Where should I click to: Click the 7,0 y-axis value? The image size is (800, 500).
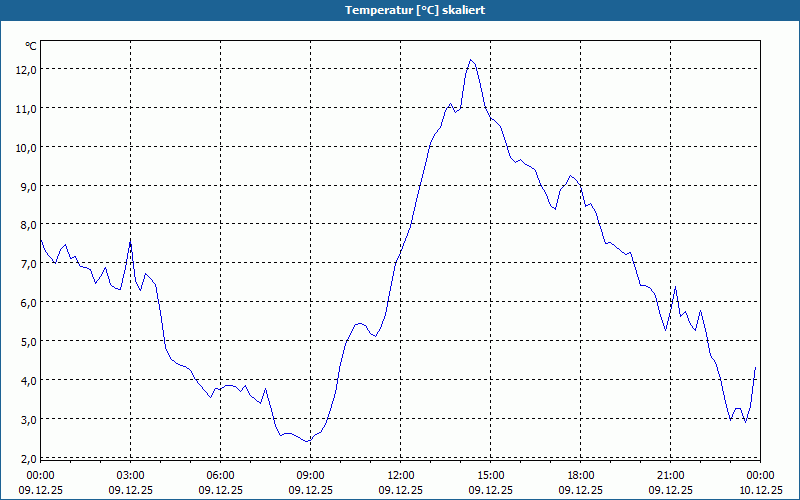tap(29, 264)
